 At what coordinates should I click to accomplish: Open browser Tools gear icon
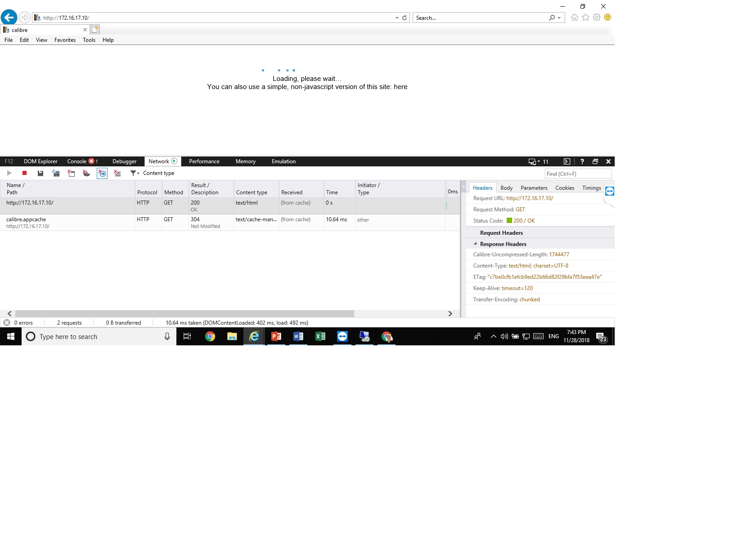(x=597, y=18)
